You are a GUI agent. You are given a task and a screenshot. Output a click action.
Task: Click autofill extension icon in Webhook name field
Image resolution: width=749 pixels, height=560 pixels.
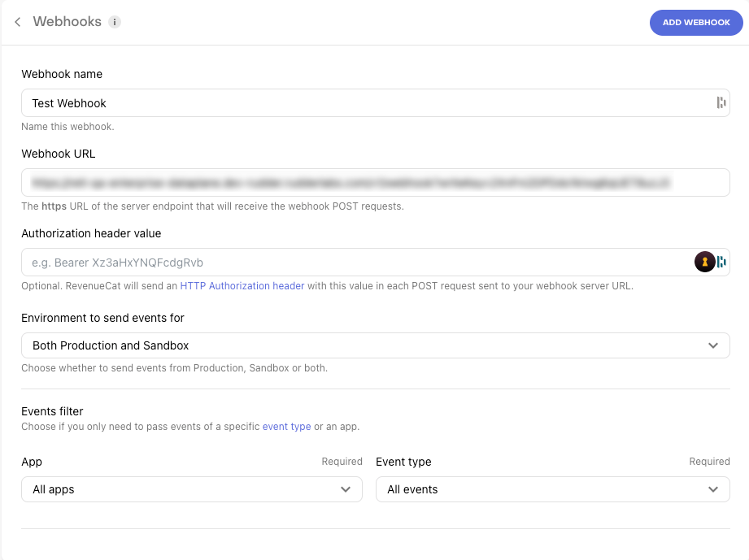click(x=721, y=102)
